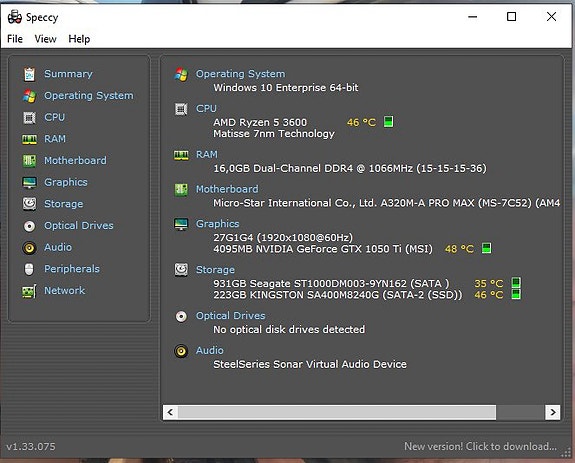Click the GPU 48 °C temperature indicator icon
Screen dimensions: 575x463
(x=486, y=248)
